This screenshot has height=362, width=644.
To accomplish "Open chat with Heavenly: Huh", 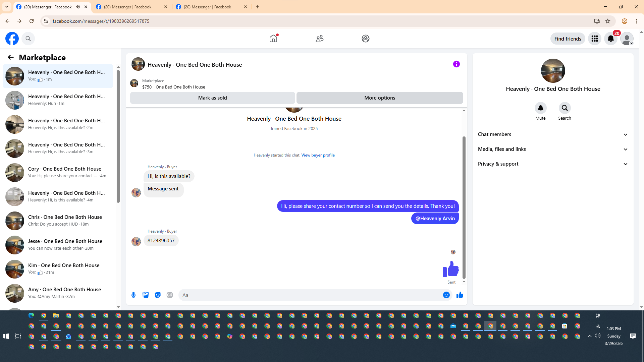I will (58, 100).
